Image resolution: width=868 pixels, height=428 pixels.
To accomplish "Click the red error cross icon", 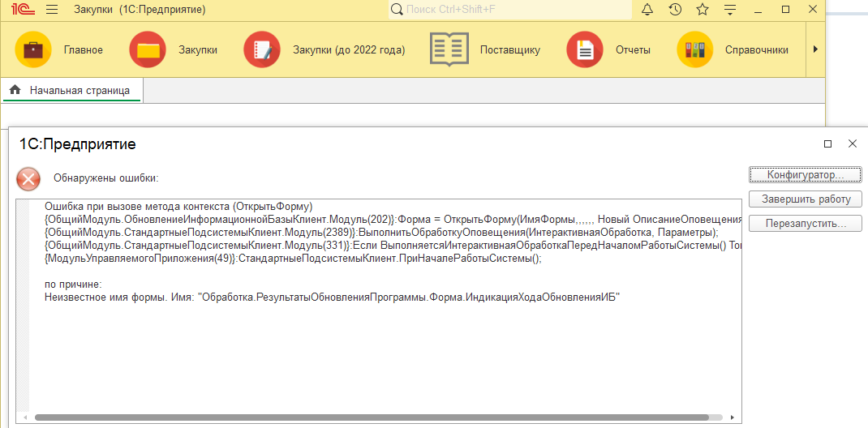I will click(28, 178).
